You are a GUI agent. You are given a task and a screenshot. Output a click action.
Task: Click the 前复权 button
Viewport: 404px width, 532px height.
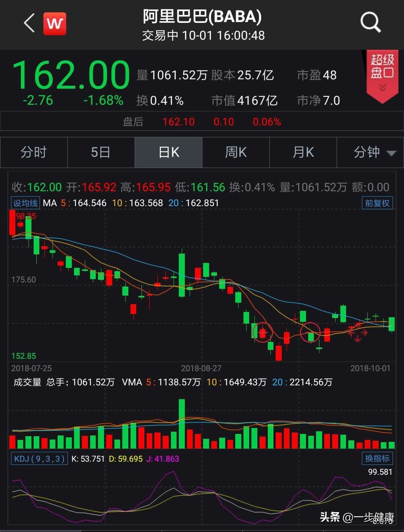[x=377, y=203]
